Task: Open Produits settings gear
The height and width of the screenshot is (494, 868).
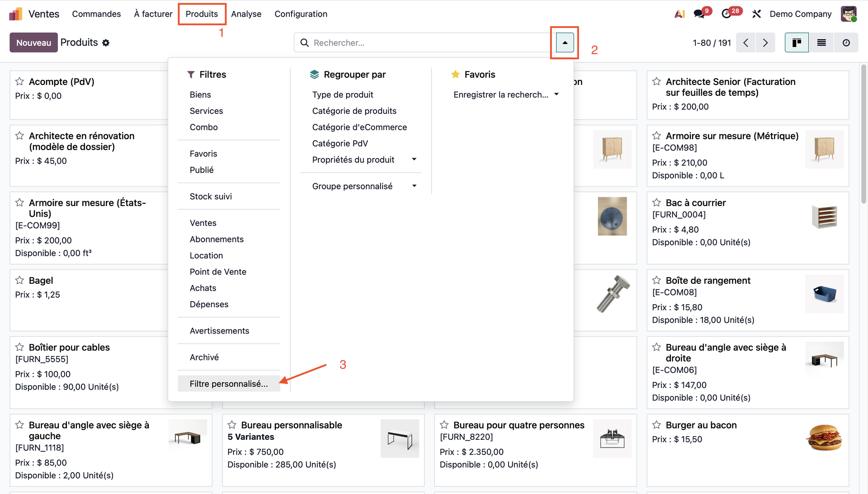Action: point(106,43)
